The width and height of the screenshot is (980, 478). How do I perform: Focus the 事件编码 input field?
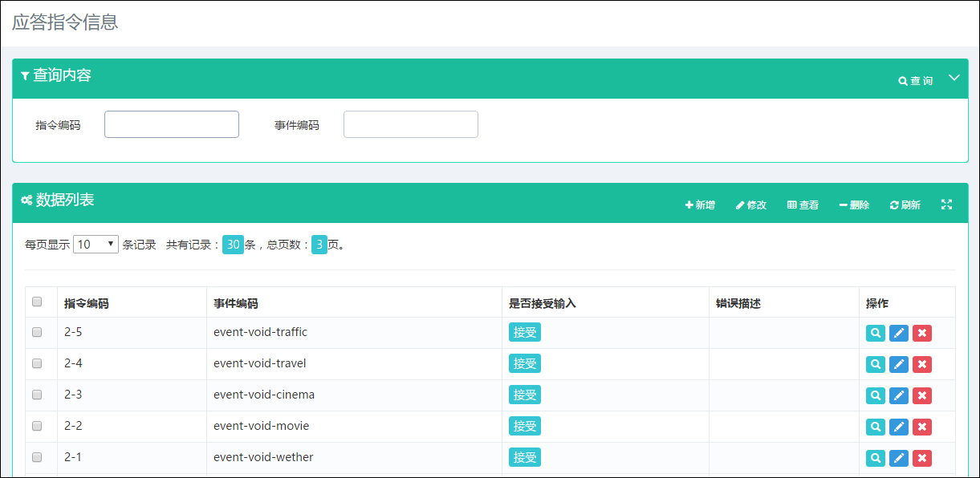point(411,124)
